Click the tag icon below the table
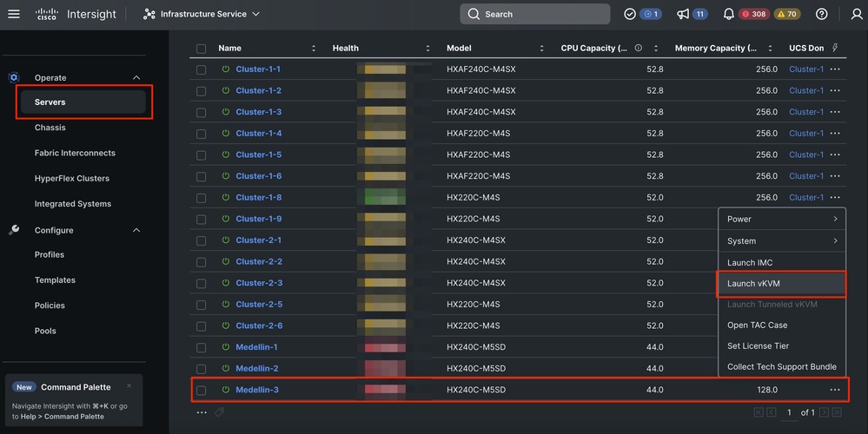The height and width of the screenshot is (434, 868). point(220,412)
